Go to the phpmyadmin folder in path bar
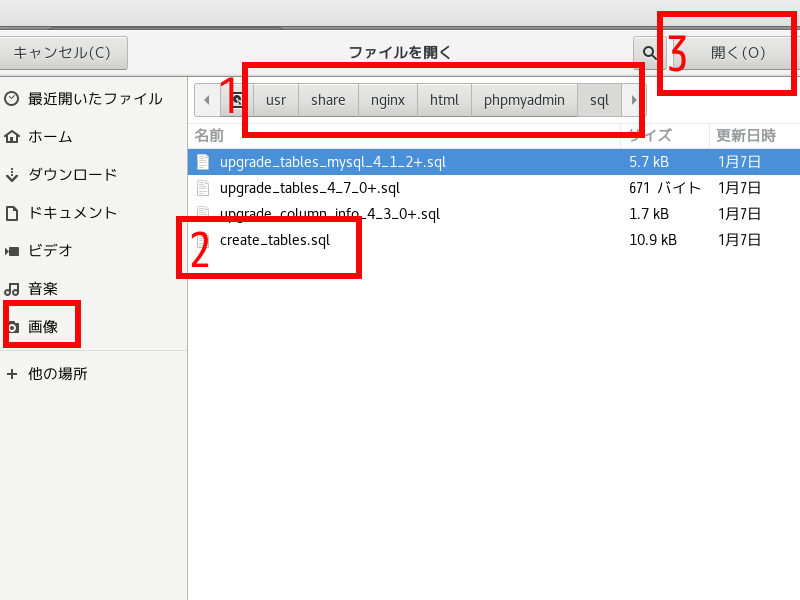800x600 pixels. pyautogui.click(x=524, y=100)
